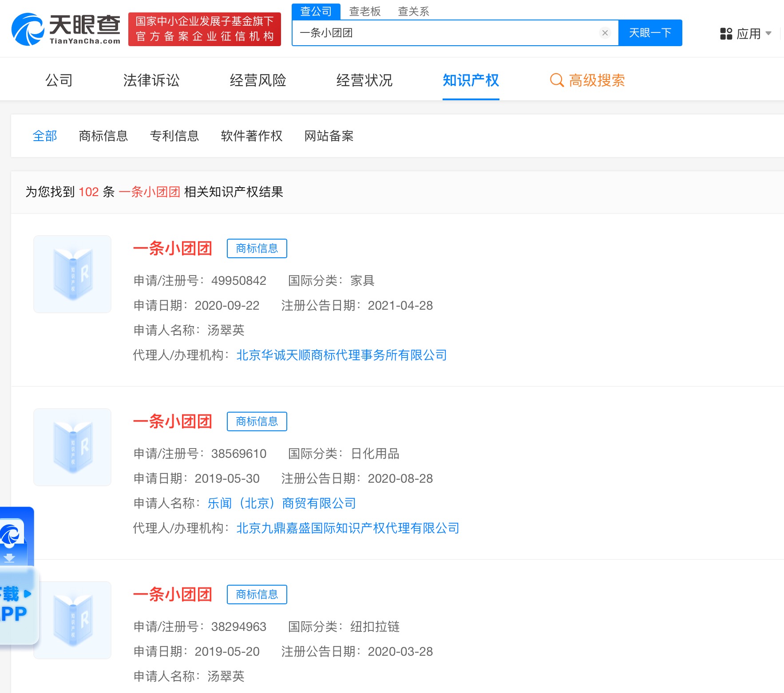784x693 pixels.
Task: Clear the search box text
Action: 605,33
